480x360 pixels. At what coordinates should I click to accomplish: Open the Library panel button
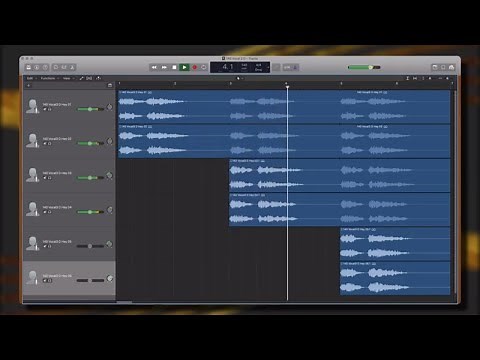[29, 67]
